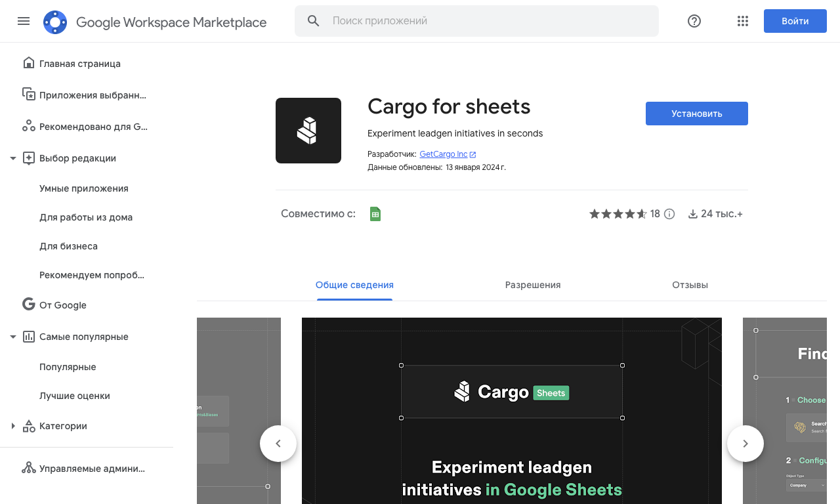Click the Управляемые админи… icon

point(29,468)
